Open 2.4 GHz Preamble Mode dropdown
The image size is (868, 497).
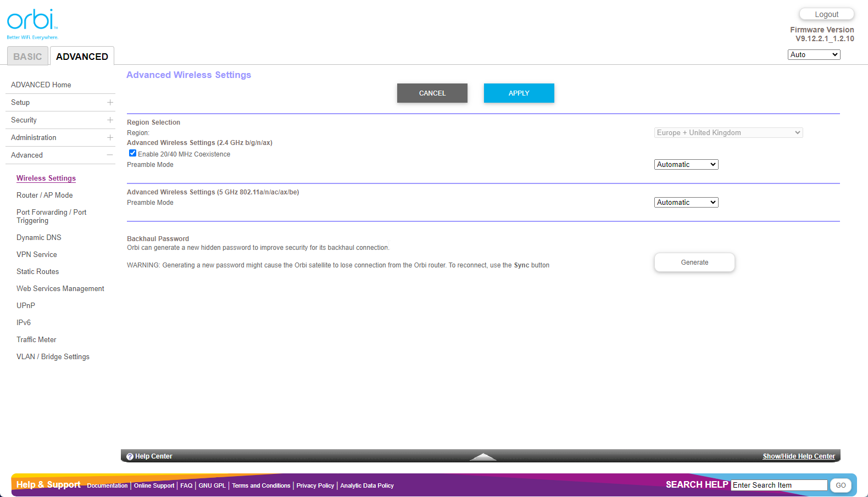(686, 165)
